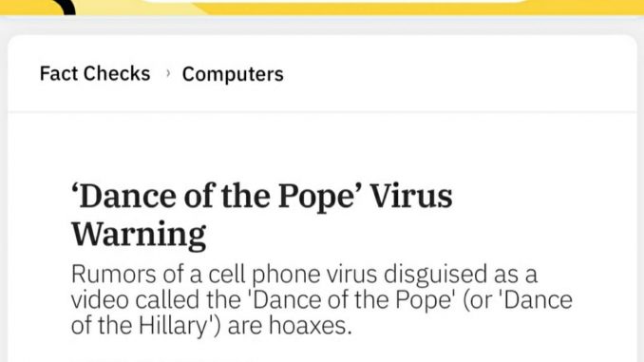Click the word video in the summary
The height and width of the screenshot is (362, 644).
pos(100,299)
